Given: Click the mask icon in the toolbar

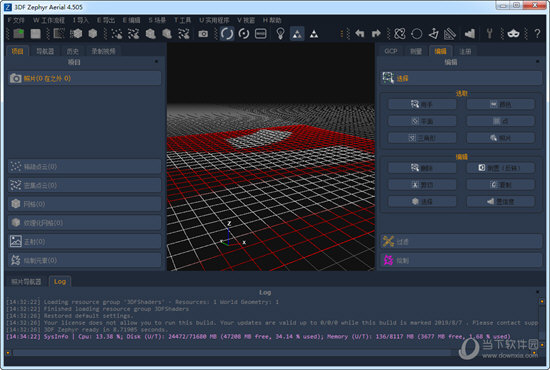Looking at the screenshot, I should coord(513,34).
